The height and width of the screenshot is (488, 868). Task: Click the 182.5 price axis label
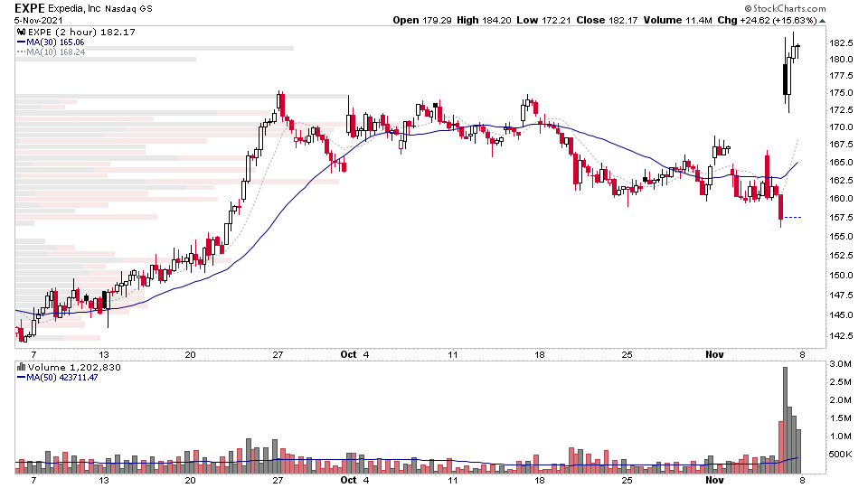coord(842,42)
